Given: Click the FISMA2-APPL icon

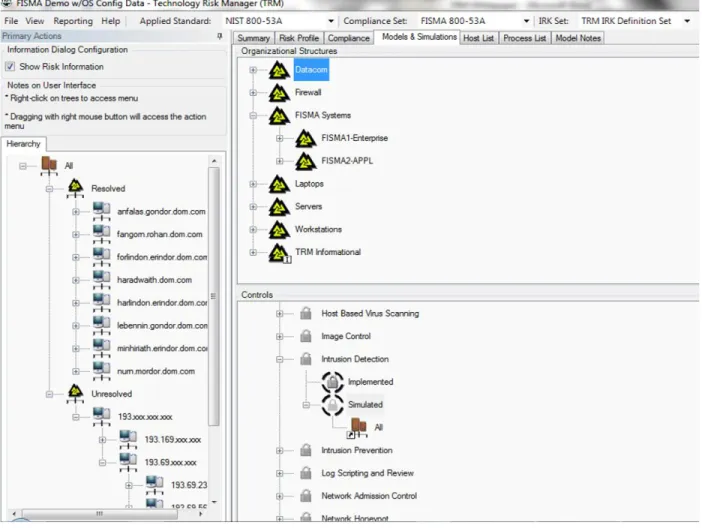Looking at the screenshot, I should (x=306, y=161).
